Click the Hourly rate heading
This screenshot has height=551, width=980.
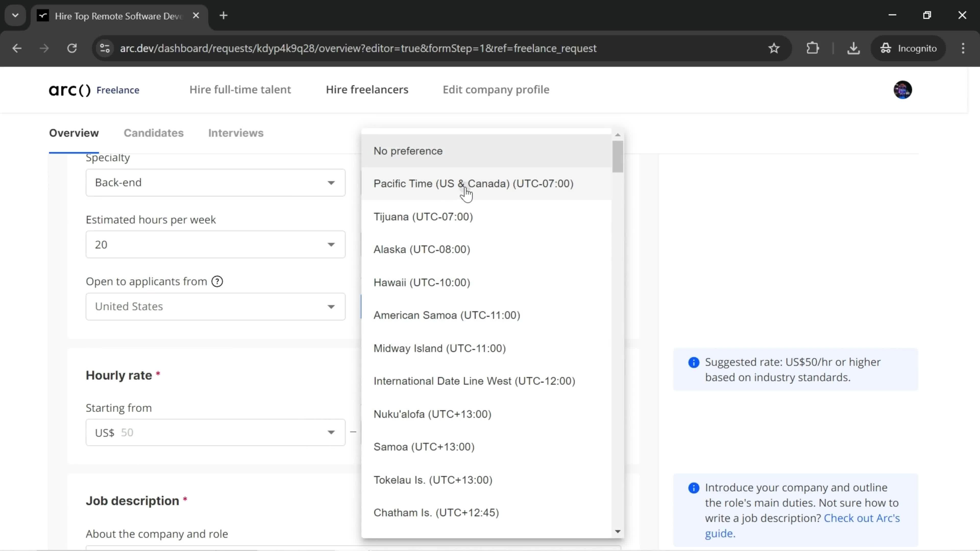click(x=119, y=375)
